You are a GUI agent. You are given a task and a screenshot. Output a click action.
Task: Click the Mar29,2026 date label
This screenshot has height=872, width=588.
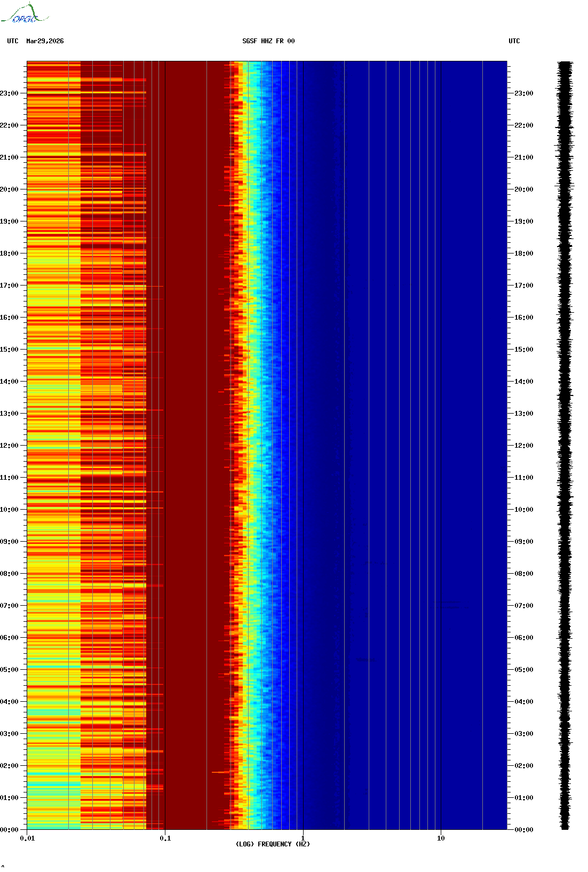click(x=45, y=41)
